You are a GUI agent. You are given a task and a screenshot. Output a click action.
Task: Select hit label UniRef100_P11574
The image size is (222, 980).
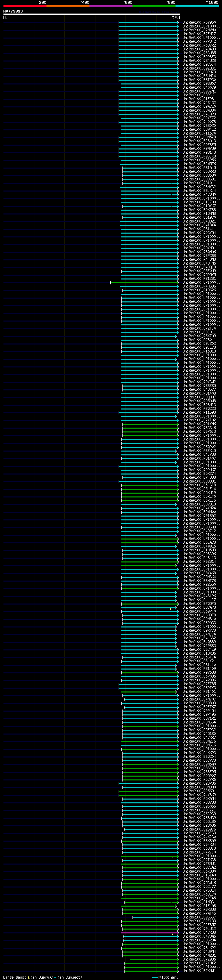(x=199, y=133)
